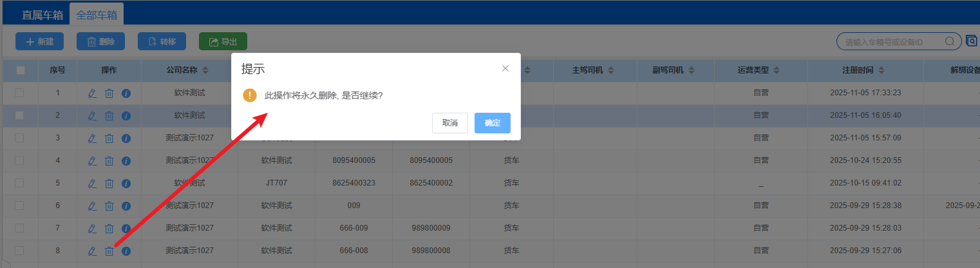Close the 提示 dialog with the X
The height and width of the screenshot is (268, 980).
505,68
